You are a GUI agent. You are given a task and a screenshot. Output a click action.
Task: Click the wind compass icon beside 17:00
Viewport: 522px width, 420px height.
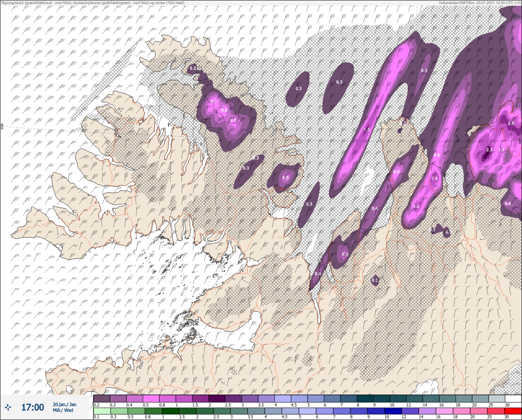pos(8,407)
